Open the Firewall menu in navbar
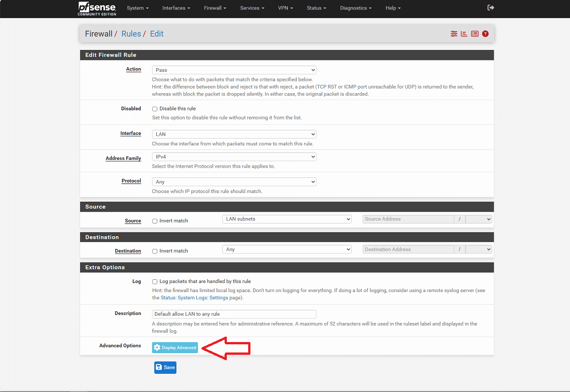 (x=215, y=8)
